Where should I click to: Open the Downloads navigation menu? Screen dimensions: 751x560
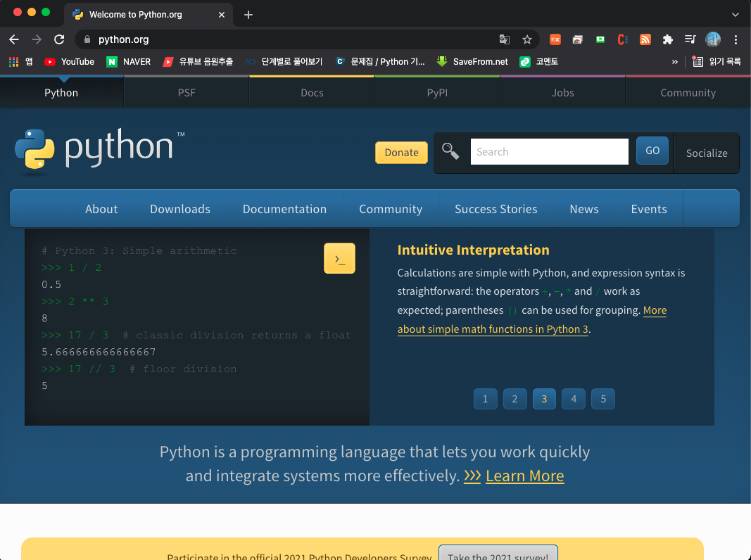click(x=180, y=209)
